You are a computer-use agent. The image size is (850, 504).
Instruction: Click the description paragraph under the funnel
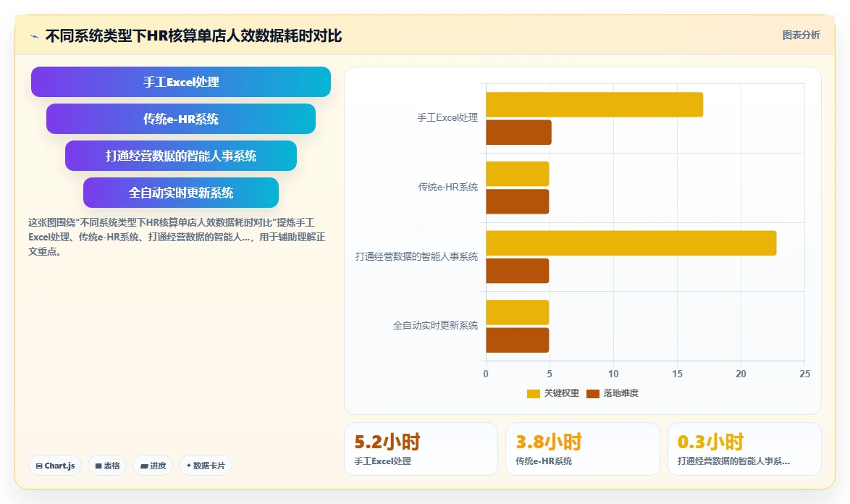[177, 237]
